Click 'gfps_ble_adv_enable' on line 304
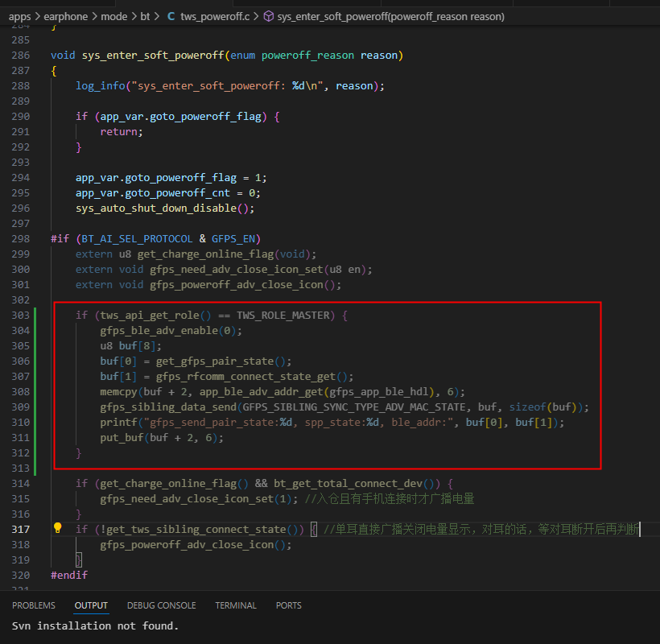The height and width of the screenshot is (644, 660). tap(159, 330)
